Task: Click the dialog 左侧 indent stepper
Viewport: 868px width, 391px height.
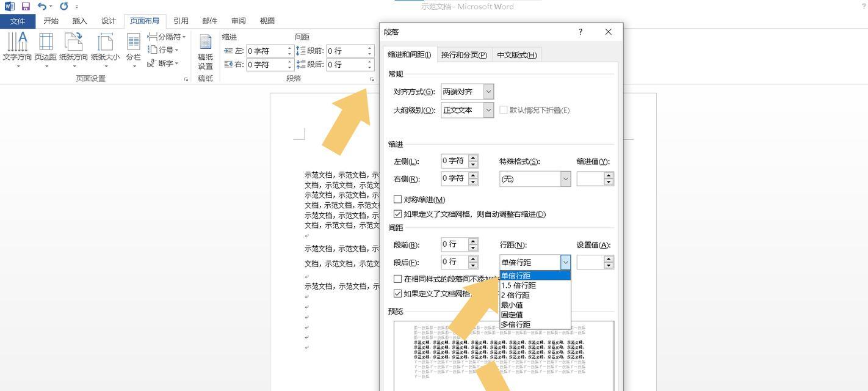Action: pos(473,161)
